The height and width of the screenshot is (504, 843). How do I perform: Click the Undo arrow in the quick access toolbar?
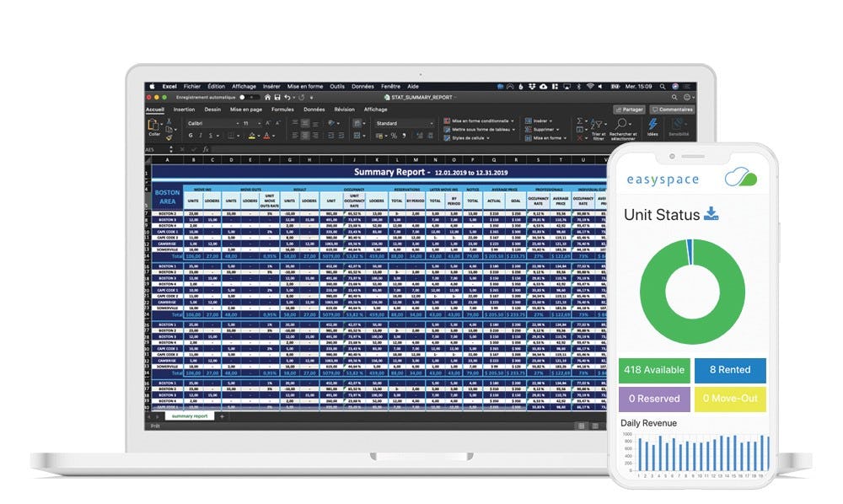[x=287, y=99]
